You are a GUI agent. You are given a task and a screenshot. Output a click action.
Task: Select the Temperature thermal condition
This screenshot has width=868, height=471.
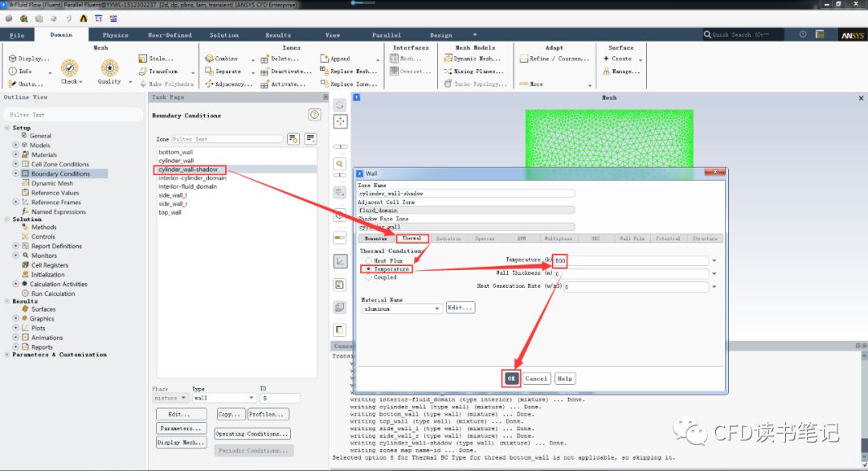point(368,268)
